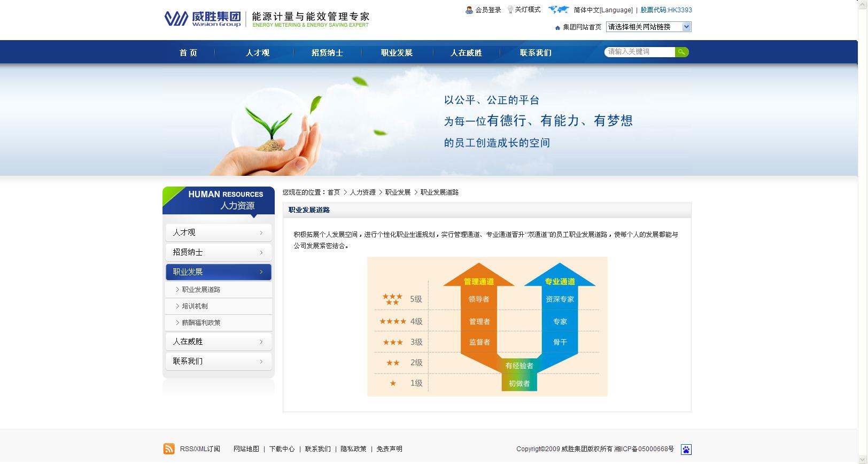Click the blue paw icon in footer

point(686,450)
